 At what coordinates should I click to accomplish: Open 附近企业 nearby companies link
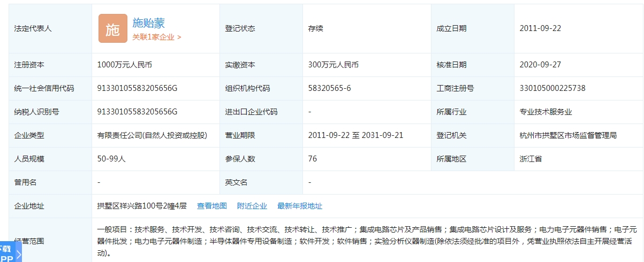pos(252,206)
